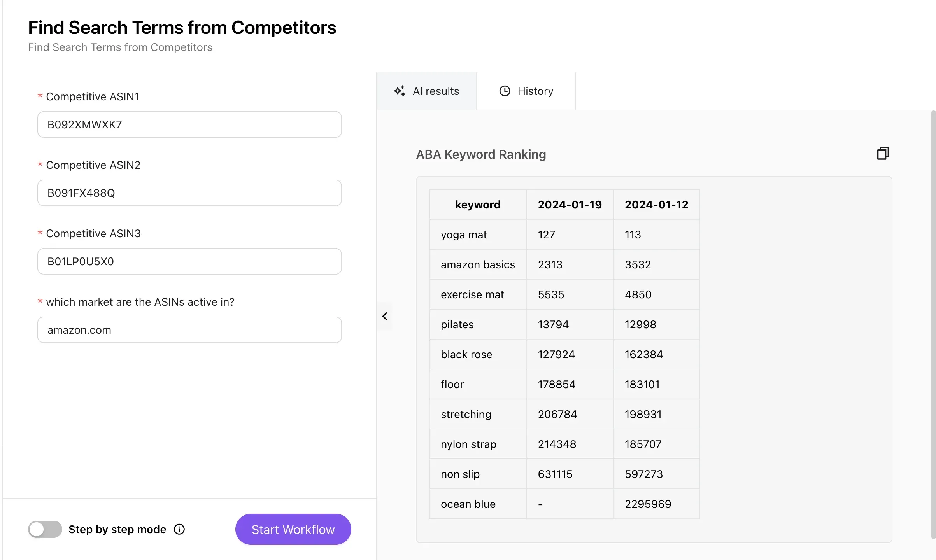
Task: Click the Competitive ASIN3 field showing B01LP0U5X0
Action: coord(189,261)
